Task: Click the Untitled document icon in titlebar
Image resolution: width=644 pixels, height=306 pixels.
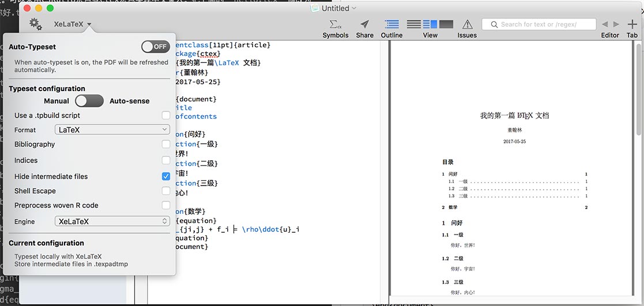Action: coord(315,8)
